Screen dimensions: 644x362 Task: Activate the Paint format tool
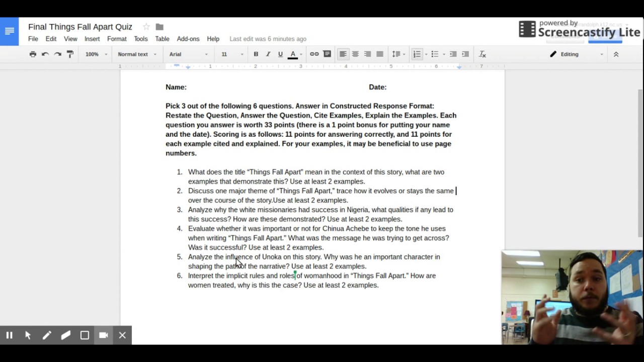click(70, 54)
